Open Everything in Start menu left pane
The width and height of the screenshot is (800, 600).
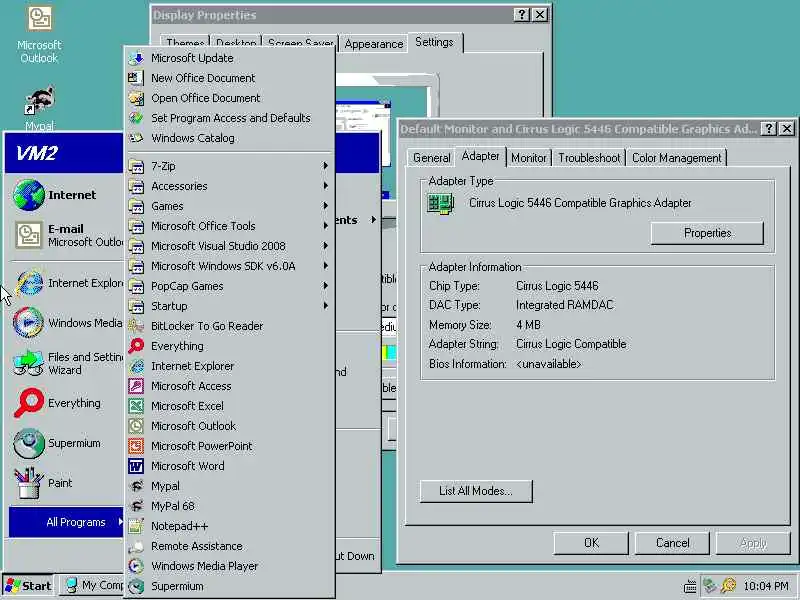[65, 403]
